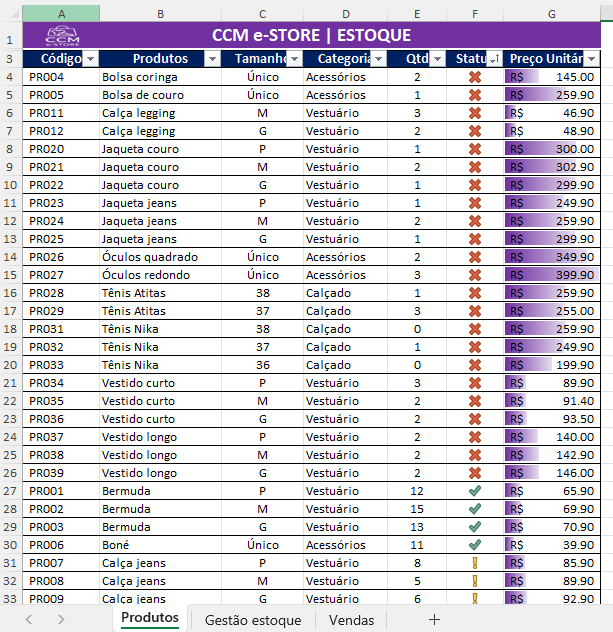The height and width of the screenshot is (632, 613).
Task: Add a new sheet with plus button
Action: (x=434, y=620)
